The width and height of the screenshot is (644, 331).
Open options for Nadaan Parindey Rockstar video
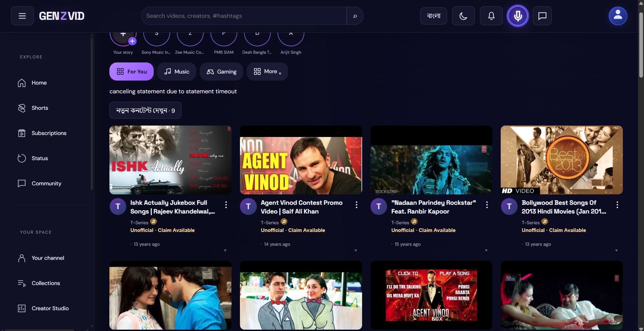[x=487, y=204]
